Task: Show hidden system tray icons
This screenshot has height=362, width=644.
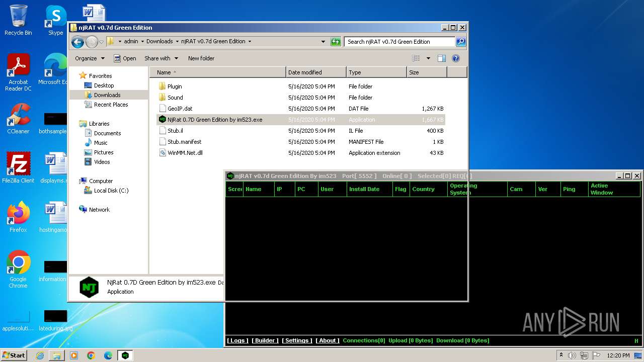Action: (x=561, y=355)
